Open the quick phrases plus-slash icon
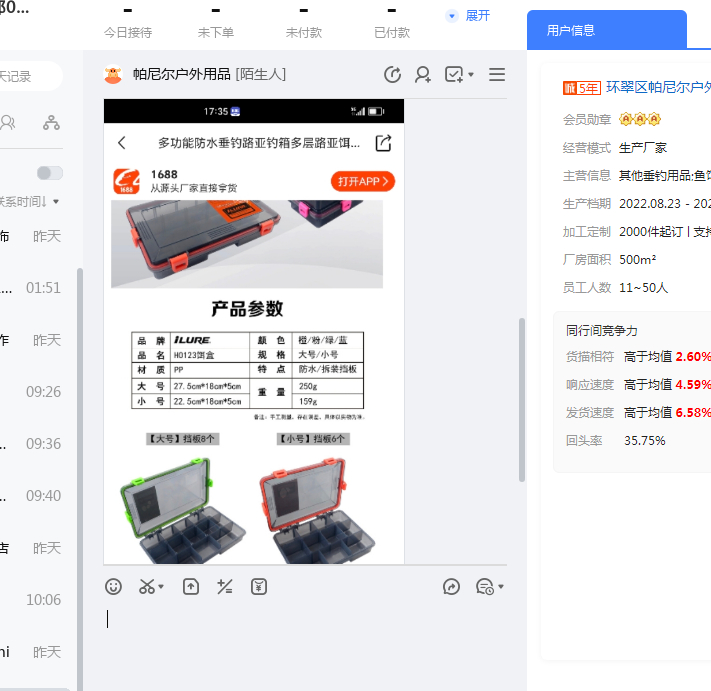Image resolution: width=711 pixels, height=691 pixels. [x=225, y=587]
